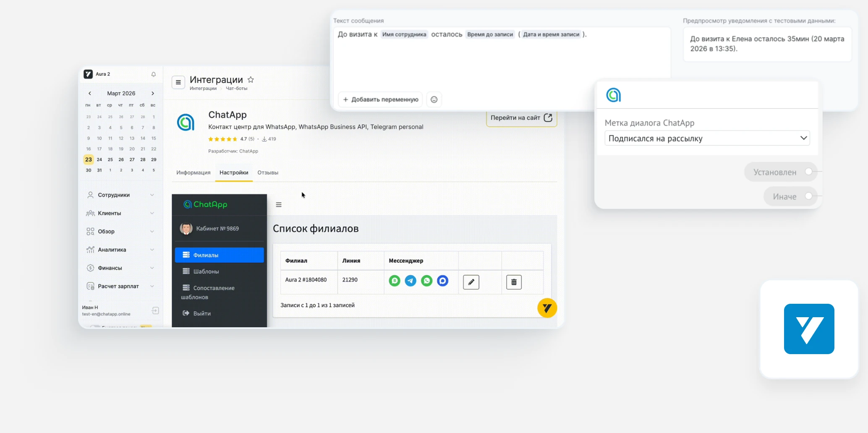This screenshot has height=433, width=868.
Task: Click the edit pencil icon for Aura 2 branch
Action: pos(471,282)
